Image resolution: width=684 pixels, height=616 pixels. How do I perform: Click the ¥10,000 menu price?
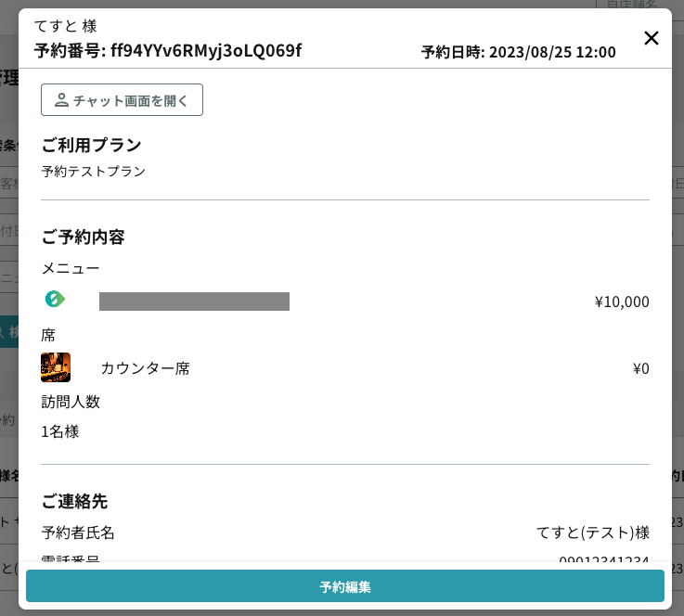coord(622,302)
